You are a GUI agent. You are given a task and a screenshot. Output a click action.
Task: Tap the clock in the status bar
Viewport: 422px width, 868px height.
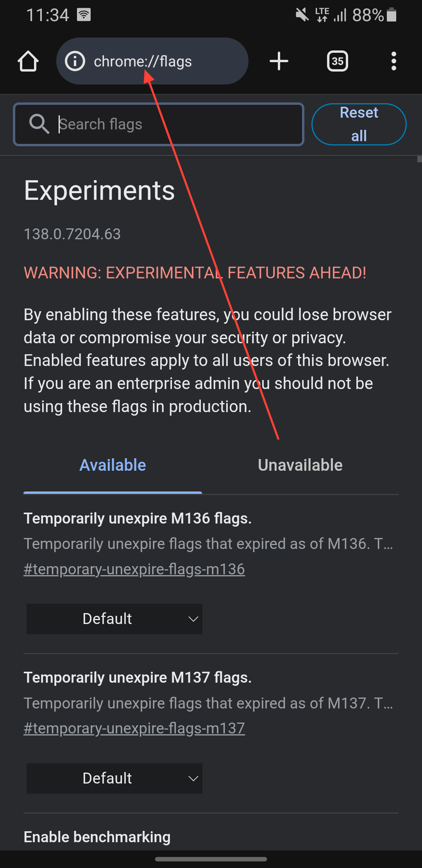coord(48,15)
